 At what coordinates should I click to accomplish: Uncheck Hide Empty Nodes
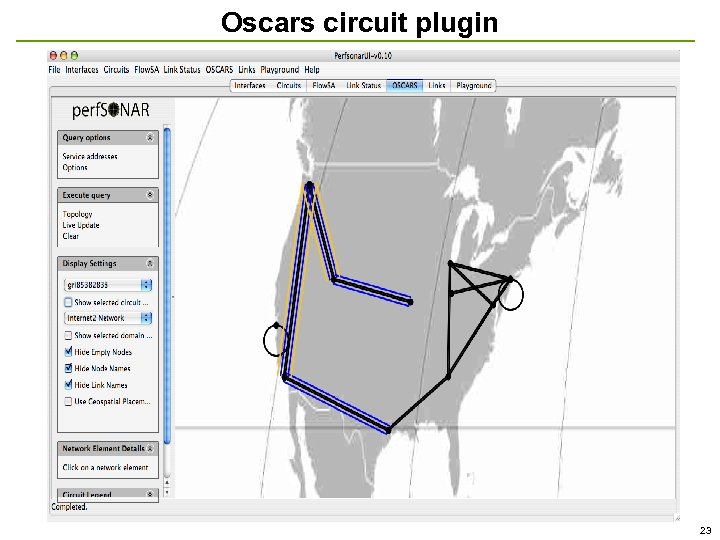pos(68,352)
